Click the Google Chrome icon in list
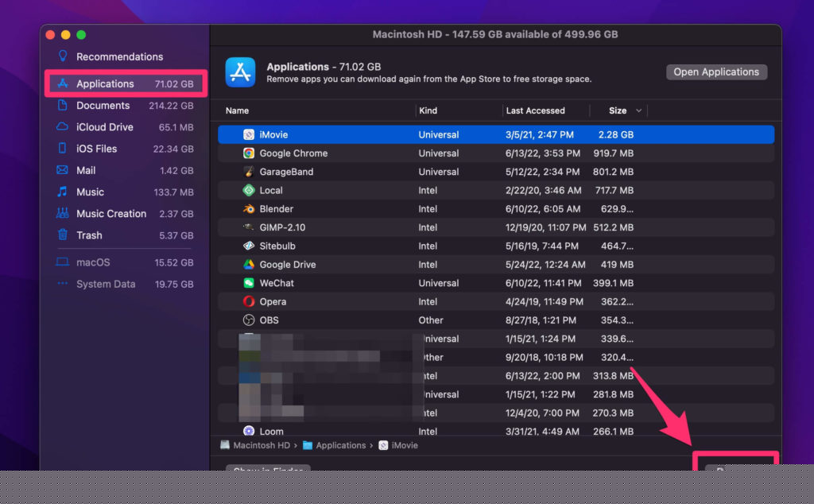814x504 pixels. 249,153
